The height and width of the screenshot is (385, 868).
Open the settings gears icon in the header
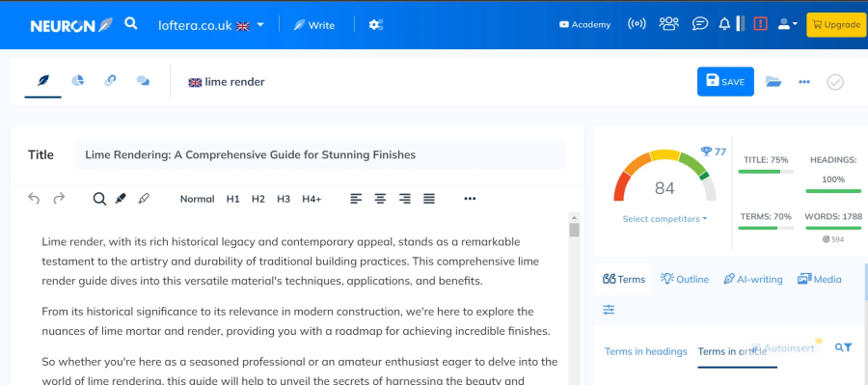tap(376, 25)
